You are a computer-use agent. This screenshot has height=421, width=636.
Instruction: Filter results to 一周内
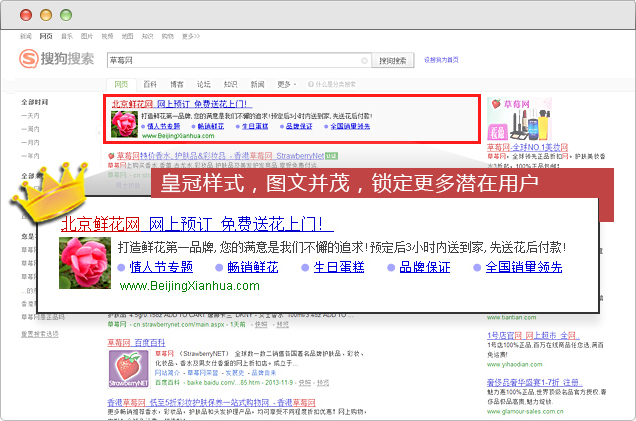[30, 129]
